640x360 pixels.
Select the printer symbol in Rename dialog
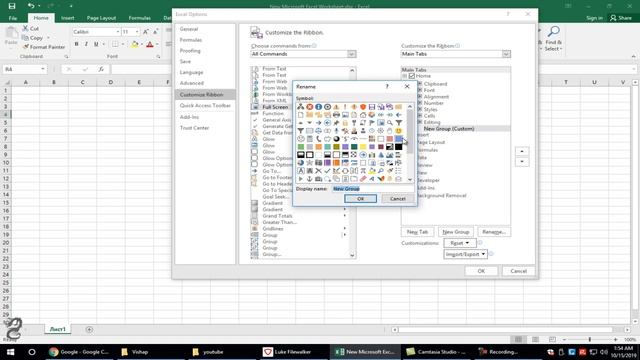pos(336,115)
